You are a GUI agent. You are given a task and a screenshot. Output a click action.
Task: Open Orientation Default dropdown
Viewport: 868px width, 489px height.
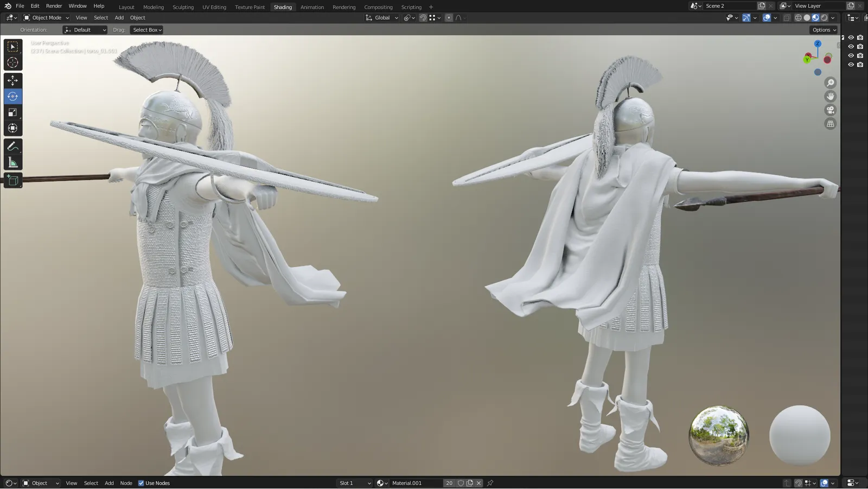[85, 30]
